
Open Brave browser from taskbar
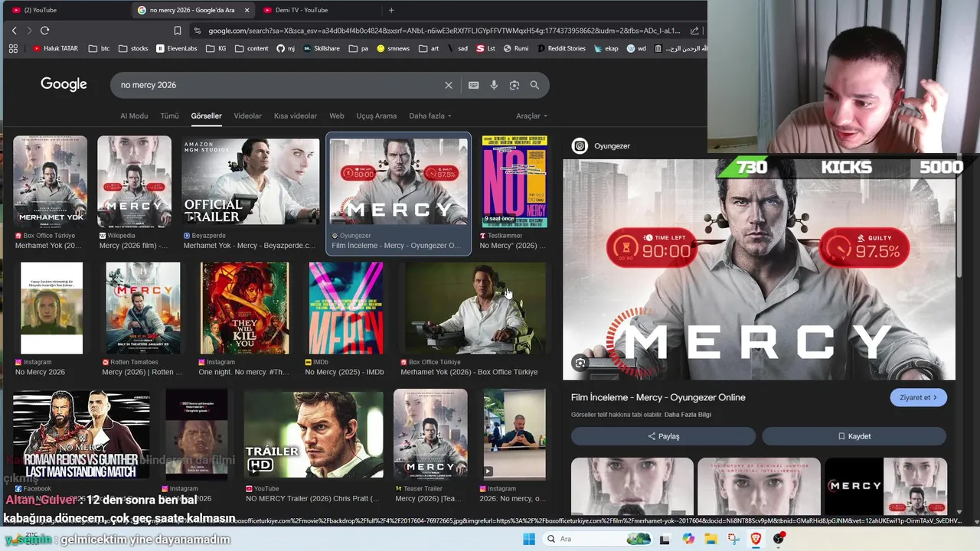[756, 539]
